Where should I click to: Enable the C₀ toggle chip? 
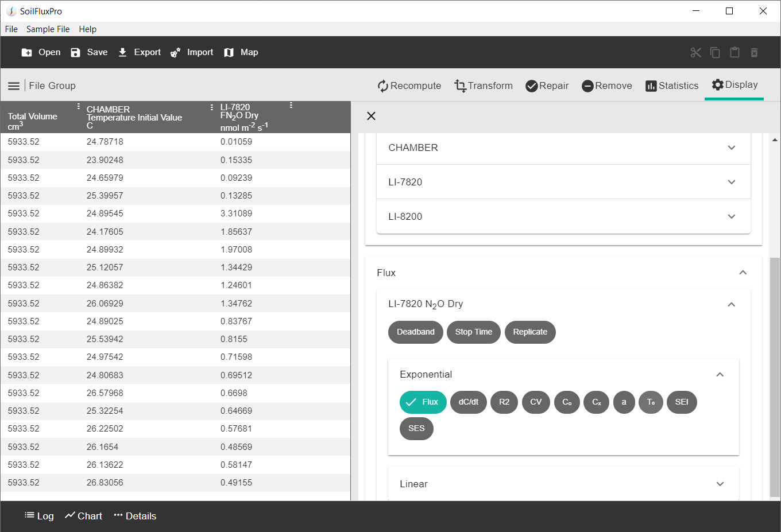[567, 402]
